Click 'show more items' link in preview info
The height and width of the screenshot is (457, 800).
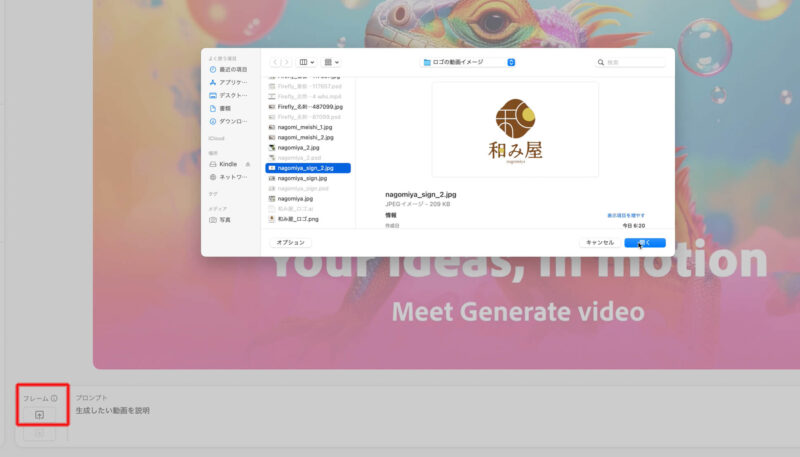(x=626, y=216)
